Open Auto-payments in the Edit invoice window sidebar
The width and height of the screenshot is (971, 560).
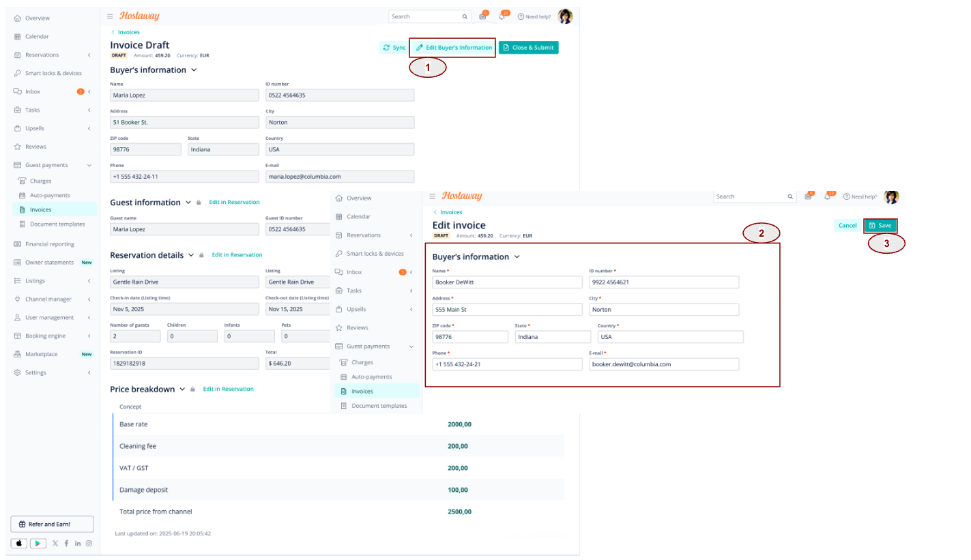[x=371, y=377]
